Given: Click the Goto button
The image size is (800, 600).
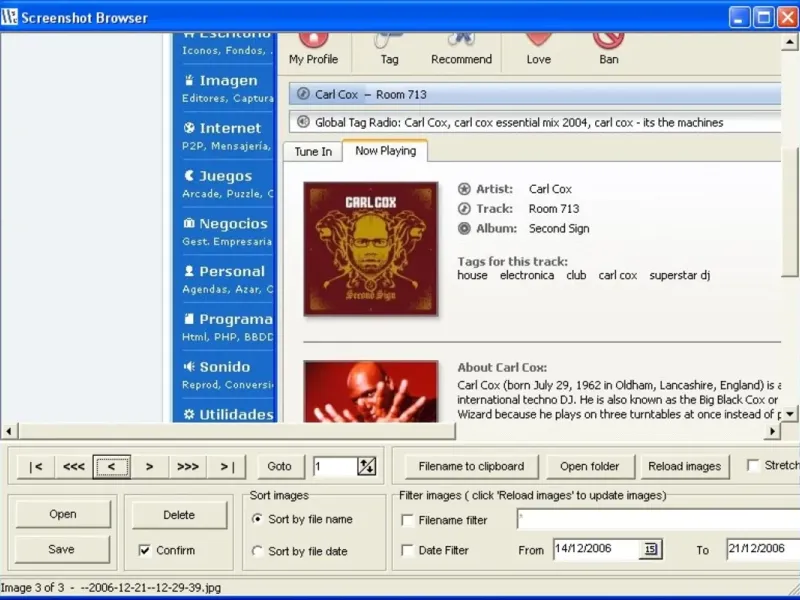Looking at the screenshot, I should (x=280, y=466).
